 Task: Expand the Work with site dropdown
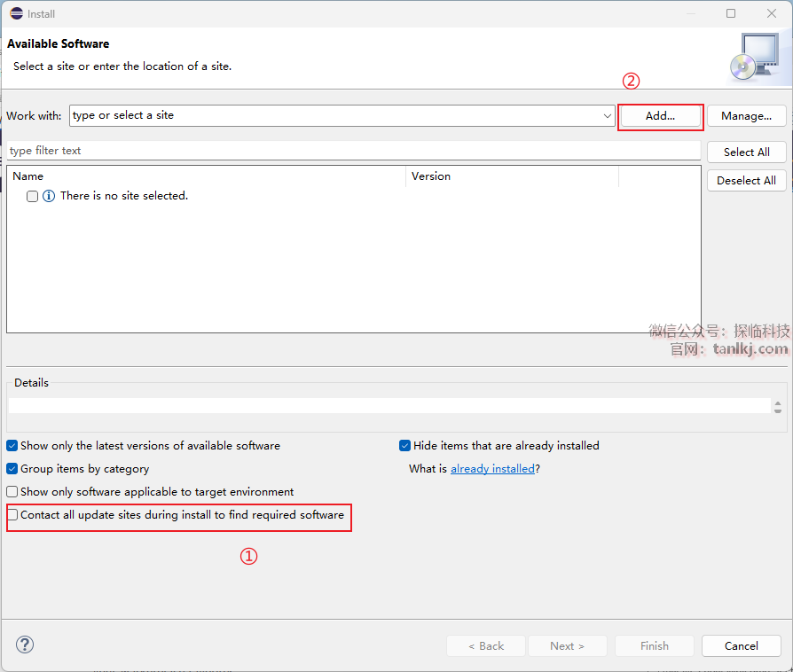[607, 116]
